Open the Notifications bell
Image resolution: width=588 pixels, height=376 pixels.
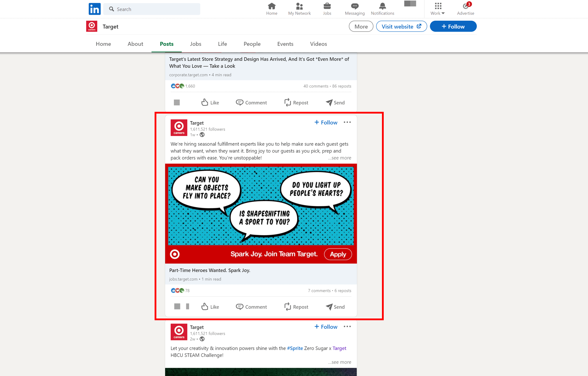(382, 9)
